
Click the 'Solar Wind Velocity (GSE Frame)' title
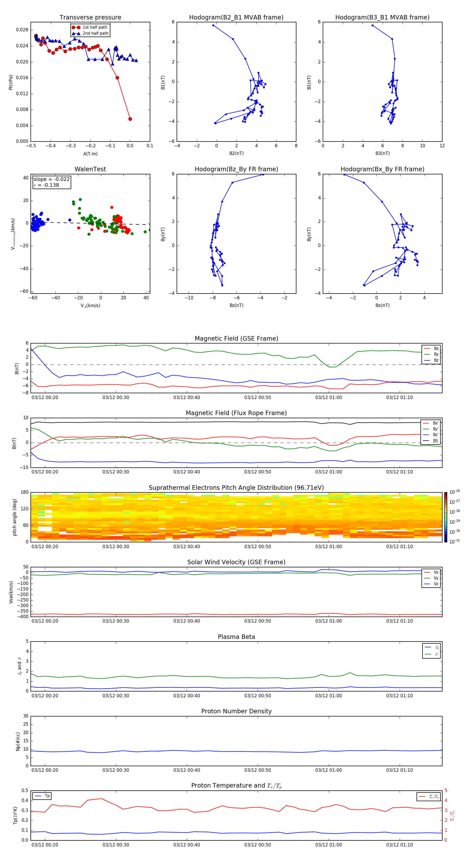pyautogui.click(x=236, y=562)
